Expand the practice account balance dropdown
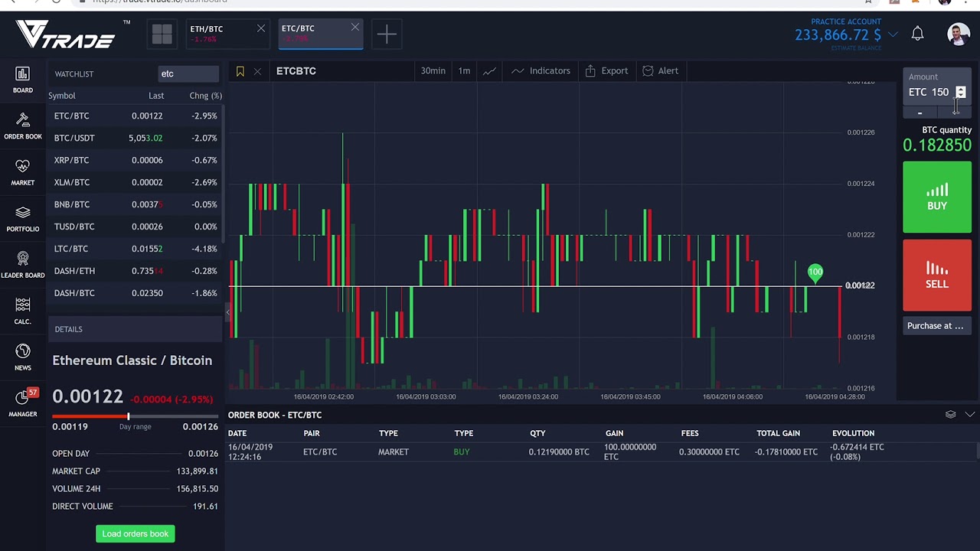The width and height of the screenshot is (980, 551). pos(893,35)
